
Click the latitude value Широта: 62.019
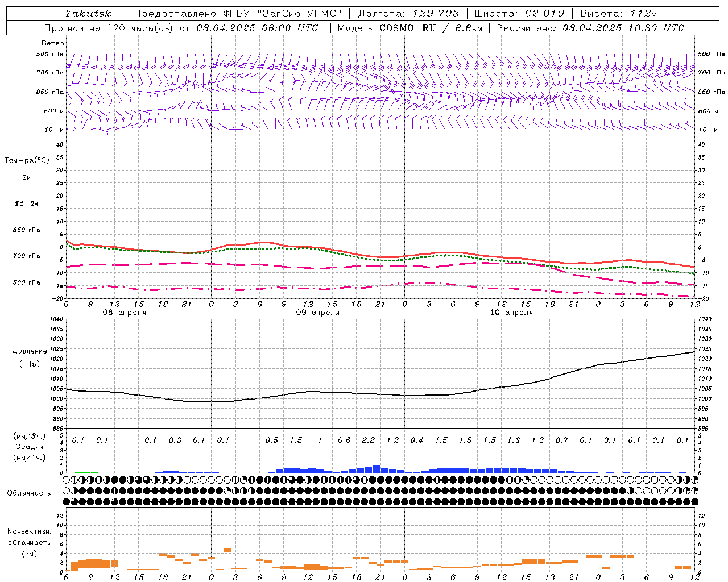519,14
